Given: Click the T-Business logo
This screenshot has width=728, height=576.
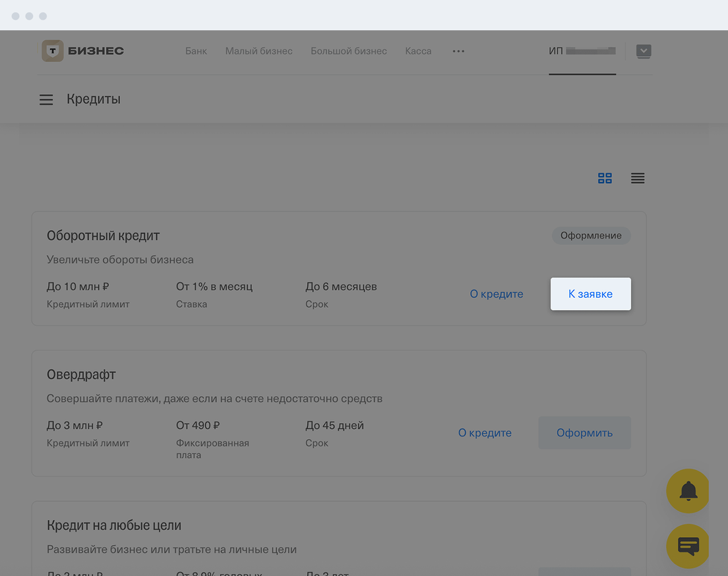Looking at the screenshot, I should click(x=83, y=51).
